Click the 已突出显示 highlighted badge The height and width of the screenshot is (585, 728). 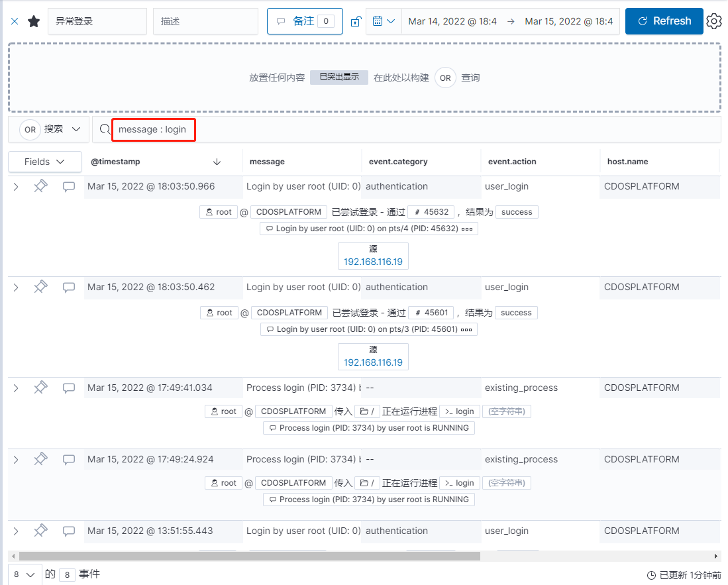click(x=339, y=78)
